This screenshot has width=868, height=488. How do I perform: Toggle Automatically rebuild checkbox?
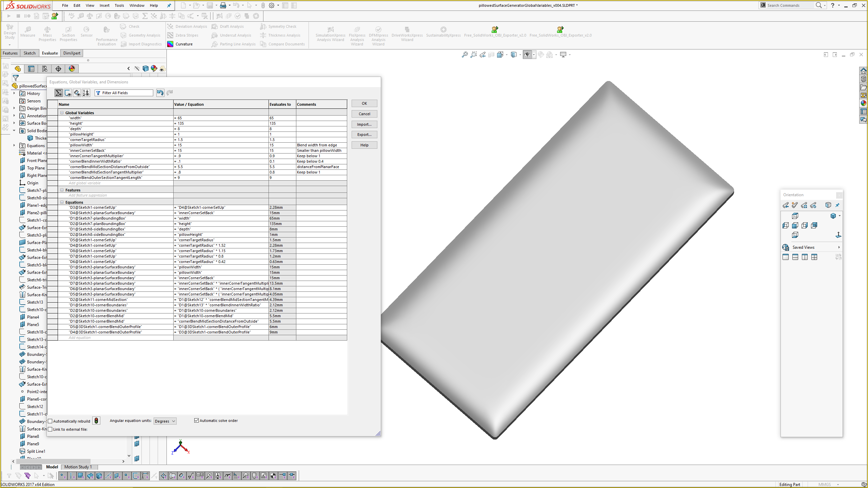click(x=51, y=421)
